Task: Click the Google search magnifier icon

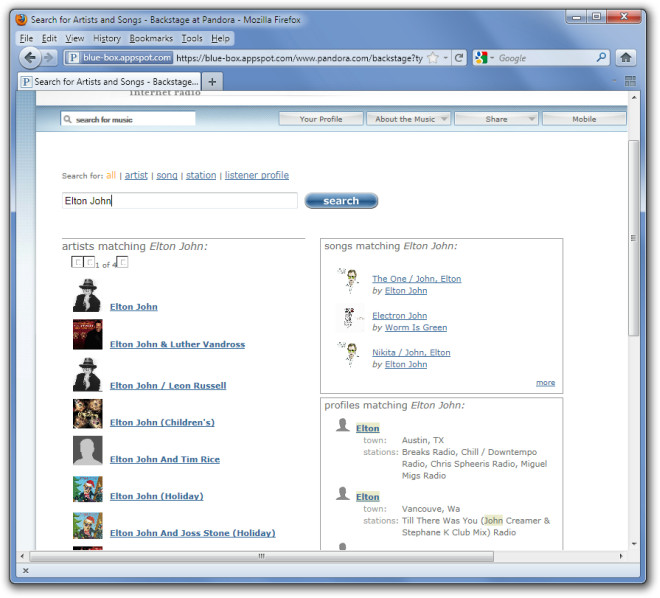Action: 601,57
